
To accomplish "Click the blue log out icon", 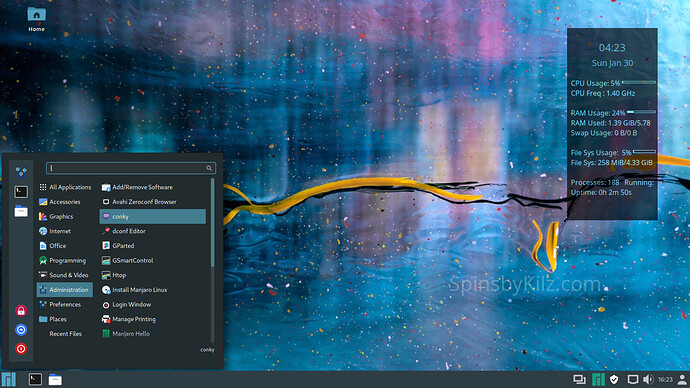I will click(x=21, y=329).
